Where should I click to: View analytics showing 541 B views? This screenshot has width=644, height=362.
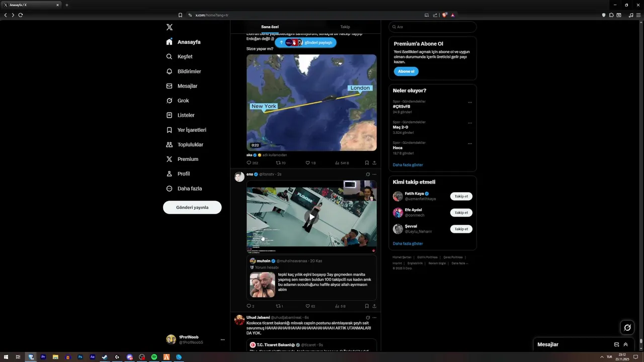click(x=342, y=163)
